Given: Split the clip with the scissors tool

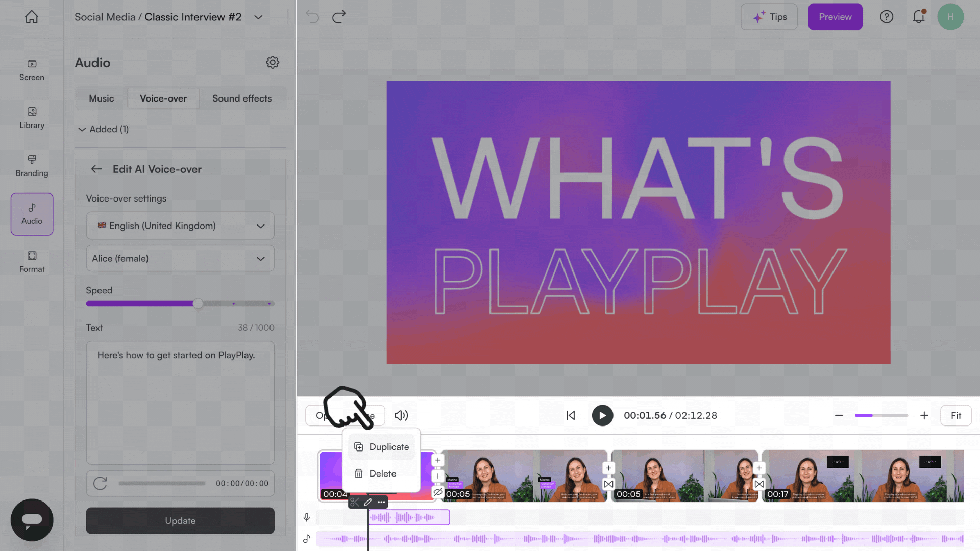Looking at the screenshot, I should (x=355, y=502).
